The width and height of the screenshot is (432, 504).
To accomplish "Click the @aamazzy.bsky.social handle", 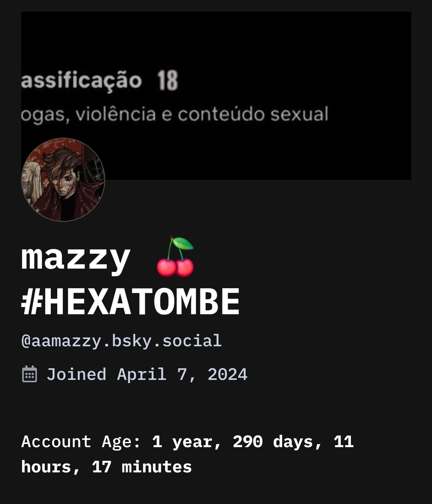I will tap(121, 341).
